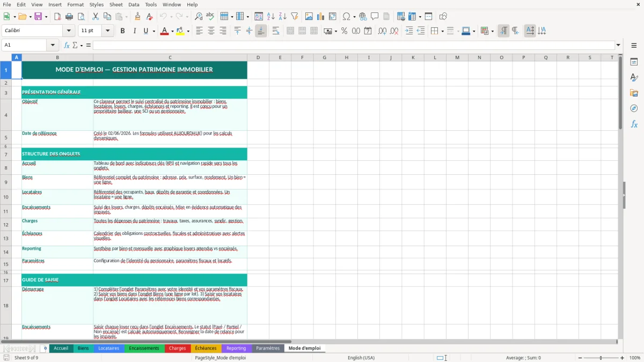Toggle Left-To-Right text direction
The image size is (644, 362).
[503, 31]
